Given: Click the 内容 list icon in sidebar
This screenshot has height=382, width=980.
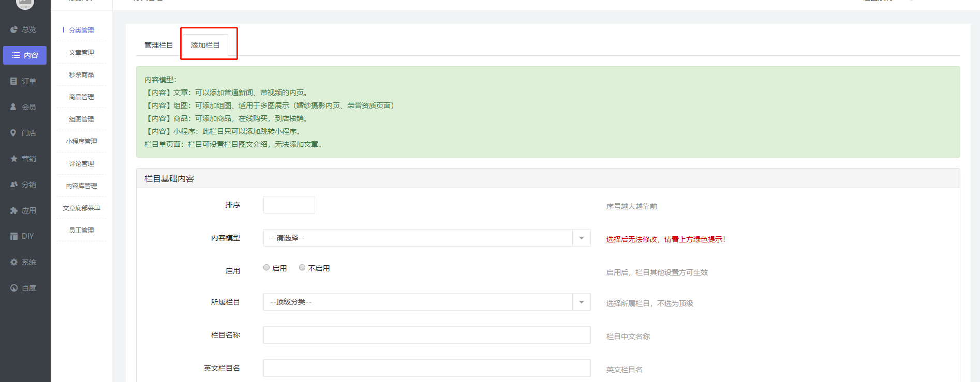Looking at the screenshot, I should (x=16, y=55).
